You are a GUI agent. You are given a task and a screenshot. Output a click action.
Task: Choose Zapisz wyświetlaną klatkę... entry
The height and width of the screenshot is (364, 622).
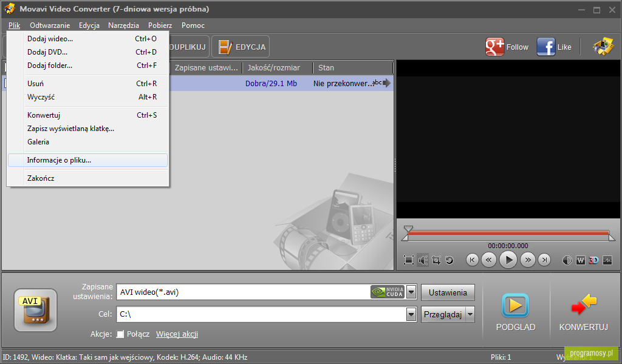coord(87,129)
